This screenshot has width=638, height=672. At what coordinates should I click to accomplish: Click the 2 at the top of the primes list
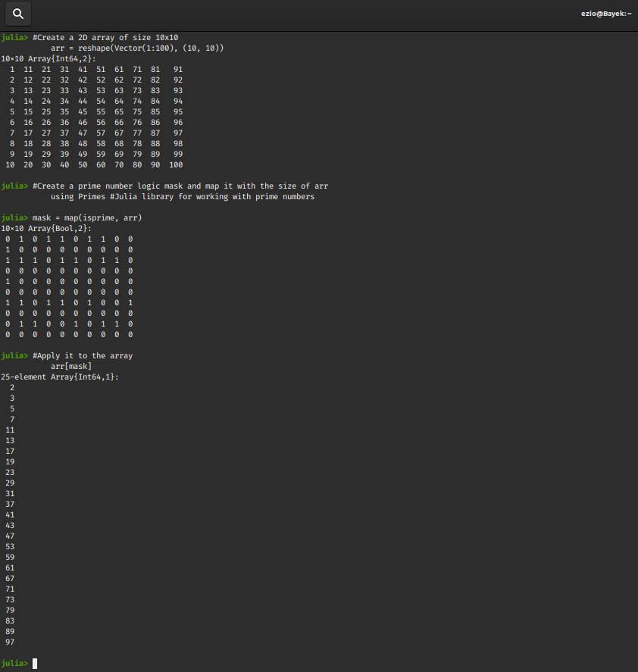[x=12, y=387]
